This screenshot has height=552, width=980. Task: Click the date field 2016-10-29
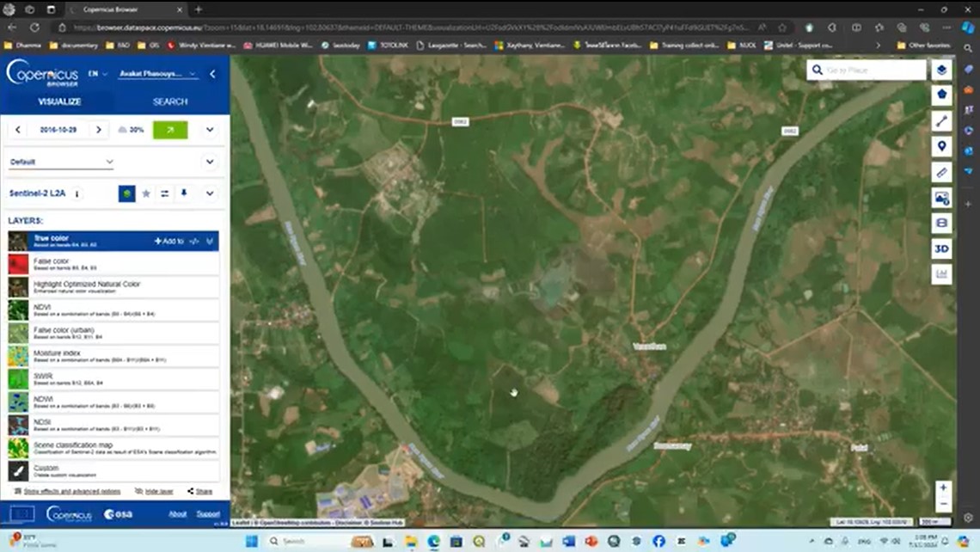pos(58,130)
